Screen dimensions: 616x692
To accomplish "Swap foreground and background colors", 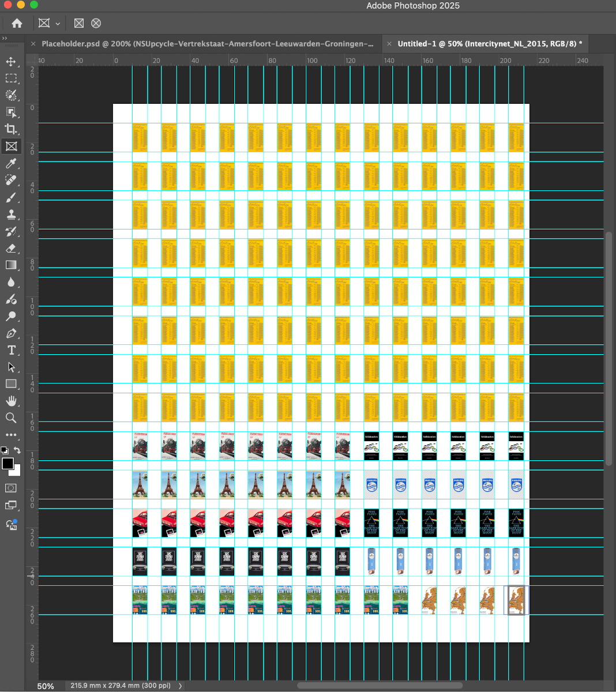I will point(17,450).
